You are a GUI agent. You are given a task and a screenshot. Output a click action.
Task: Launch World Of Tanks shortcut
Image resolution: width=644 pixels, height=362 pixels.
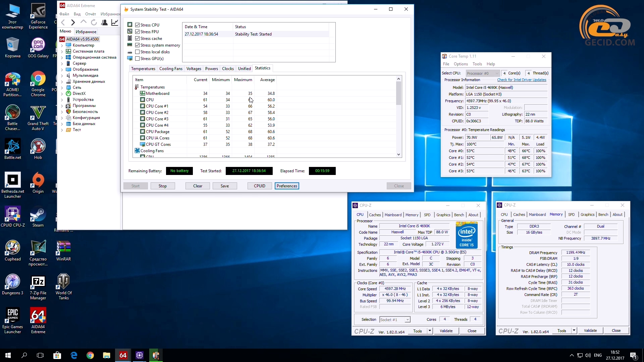[63, 287]
